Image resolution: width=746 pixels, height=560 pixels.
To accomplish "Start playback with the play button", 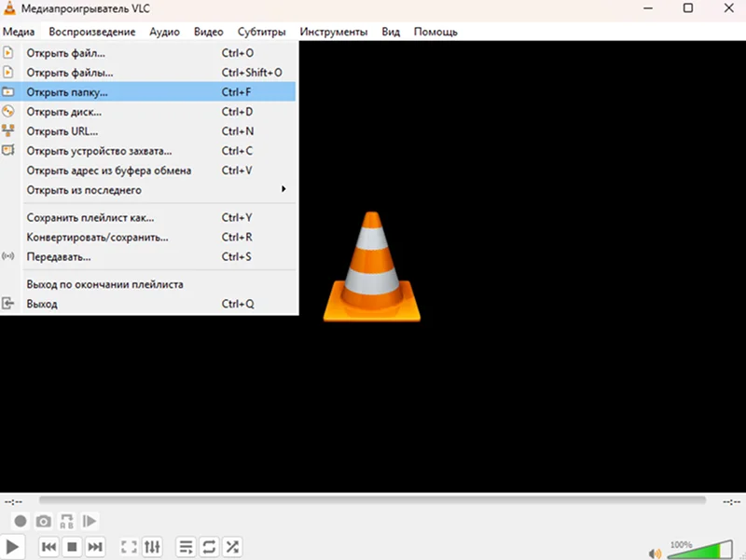I will [x=12, y=547].
